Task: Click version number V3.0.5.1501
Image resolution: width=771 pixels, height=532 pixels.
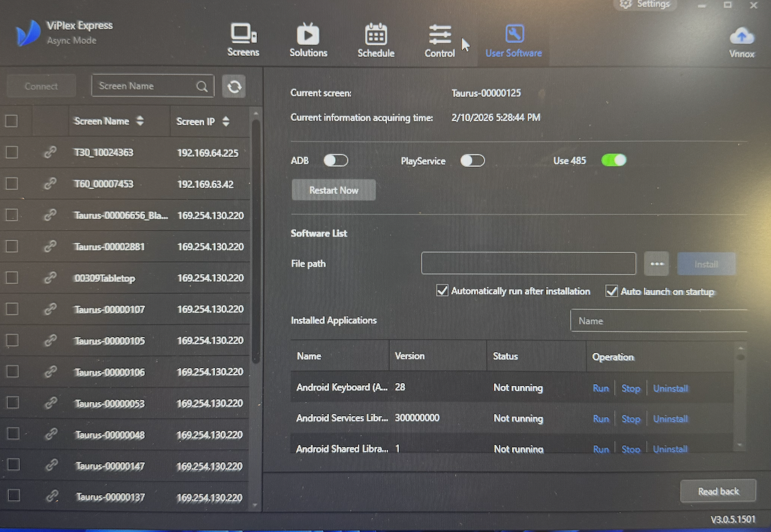Action: coord(733,519)
